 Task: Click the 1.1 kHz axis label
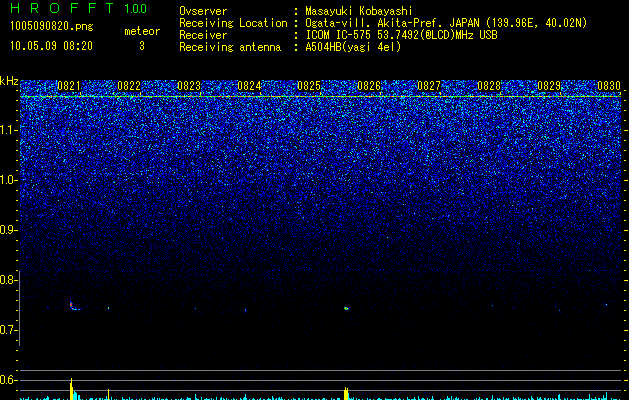click(9, 130)
